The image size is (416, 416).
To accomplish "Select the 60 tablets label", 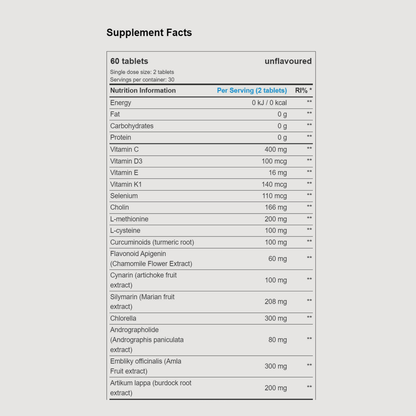I will (129, 61).
